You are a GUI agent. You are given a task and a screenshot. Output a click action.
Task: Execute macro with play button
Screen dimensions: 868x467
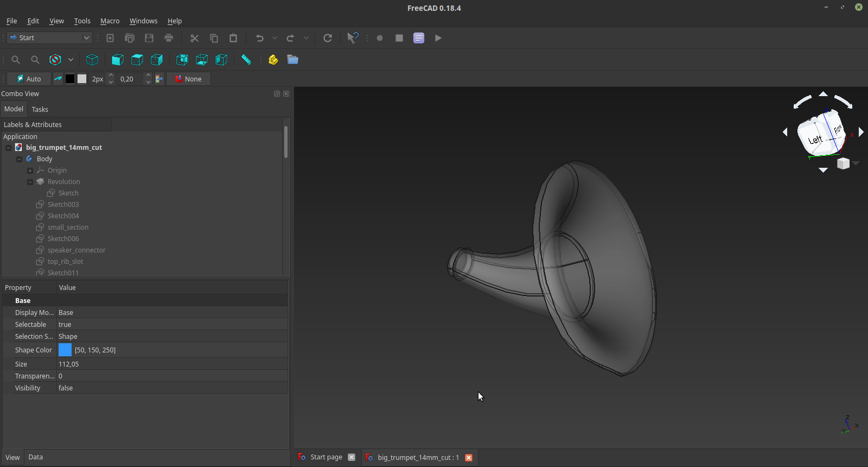tap(438, 38)
